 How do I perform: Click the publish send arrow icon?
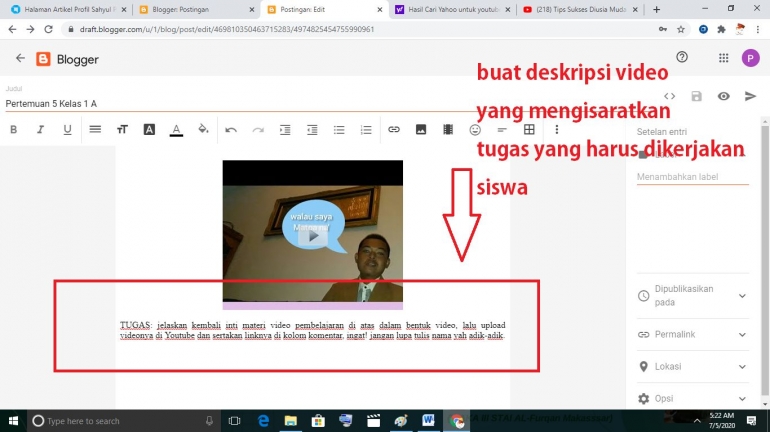coord(750,96)
